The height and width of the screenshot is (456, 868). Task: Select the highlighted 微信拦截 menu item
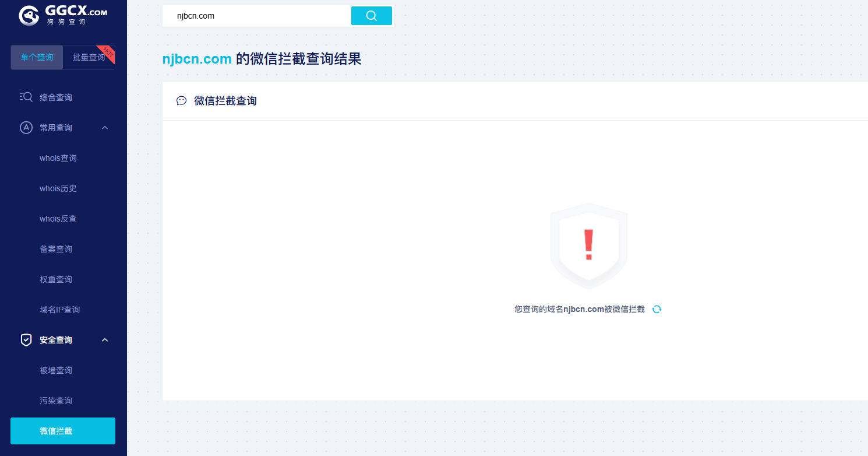(x=63, y=431)
